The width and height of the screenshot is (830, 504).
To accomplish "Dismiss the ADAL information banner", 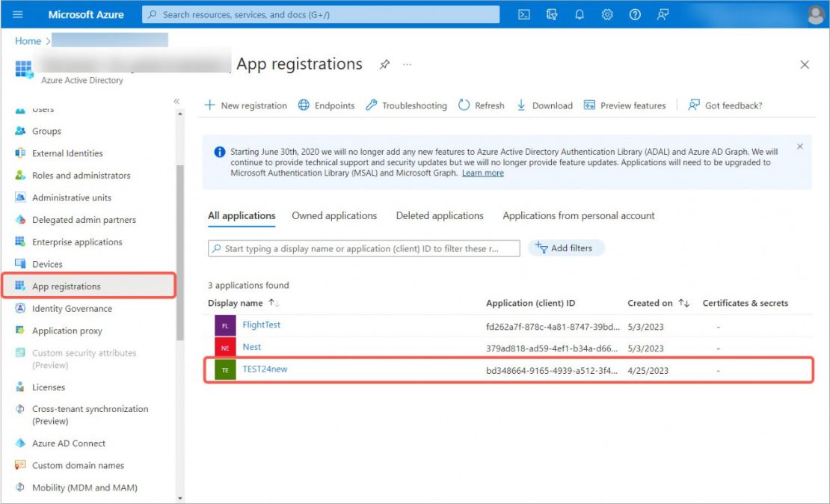I will [x=800, y=146].
